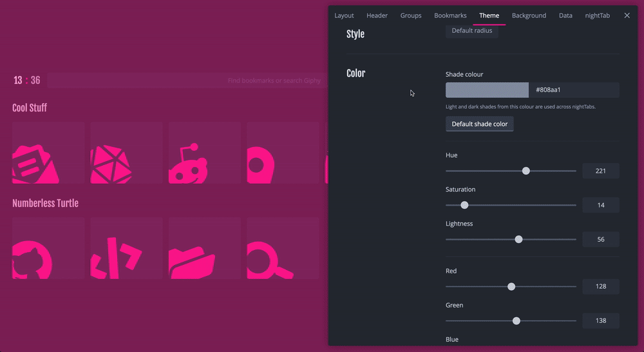
Task: Click the Color section heading
Action: 355,73
